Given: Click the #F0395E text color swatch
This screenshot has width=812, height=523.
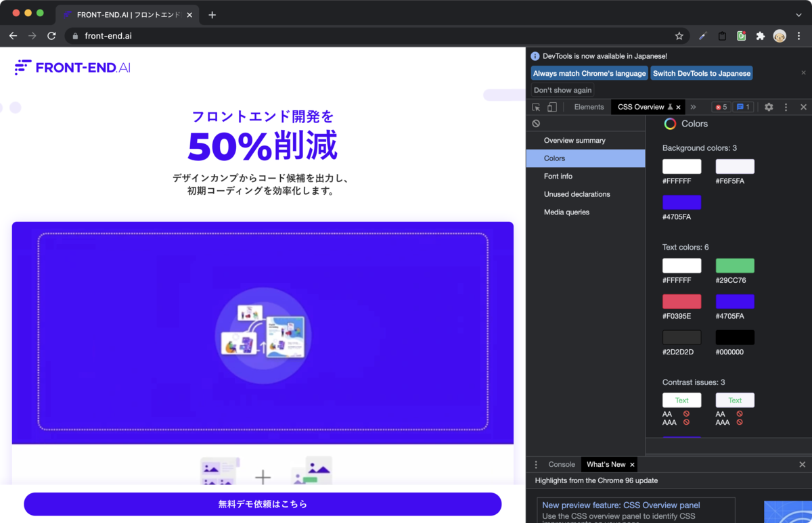Looking at the screenshot, I should tap(681, 302).
